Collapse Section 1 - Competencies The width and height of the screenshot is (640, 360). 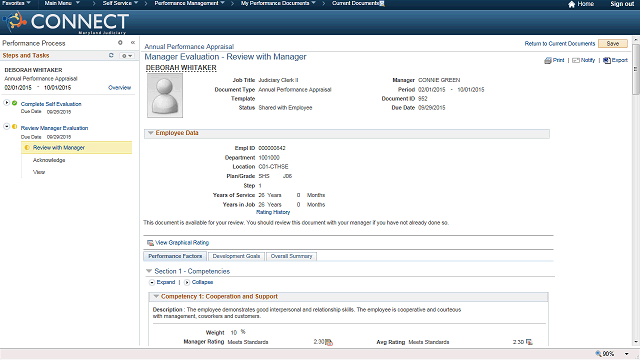149,271
